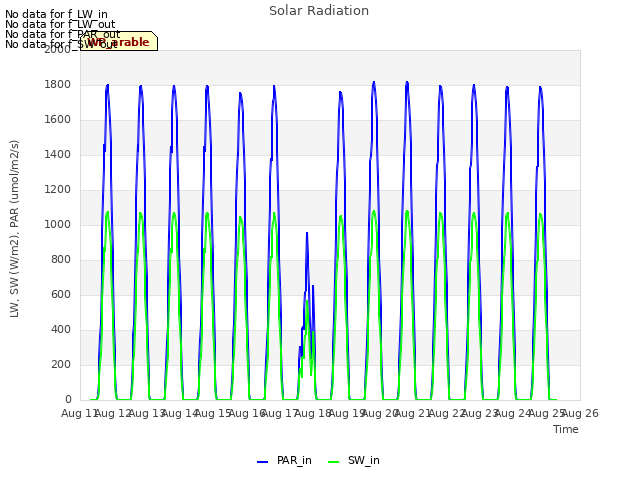Toggle the SW_in legend entry
The image size is (640, 480).
point(354,461)
